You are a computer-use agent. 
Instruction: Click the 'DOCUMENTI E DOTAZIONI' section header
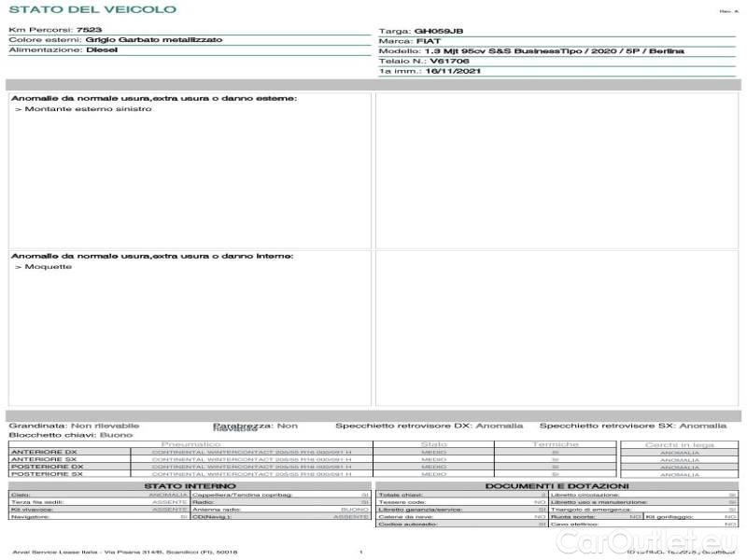click(557, 486)
